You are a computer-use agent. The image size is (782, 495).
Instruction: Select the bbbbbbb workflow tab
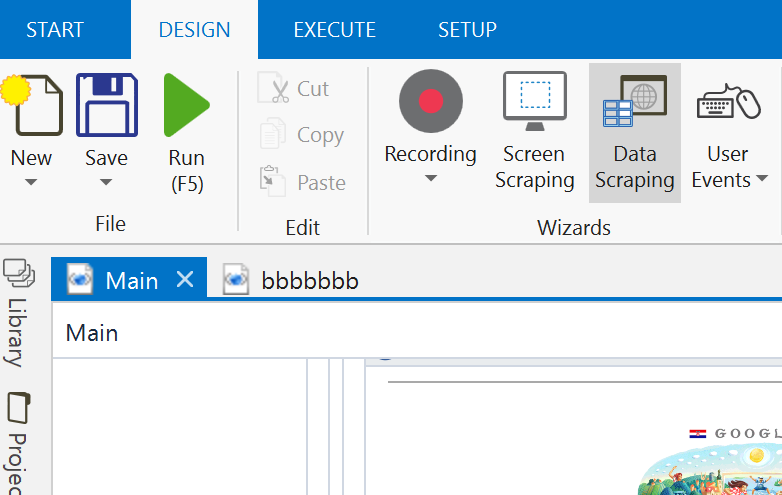point(309,280)
